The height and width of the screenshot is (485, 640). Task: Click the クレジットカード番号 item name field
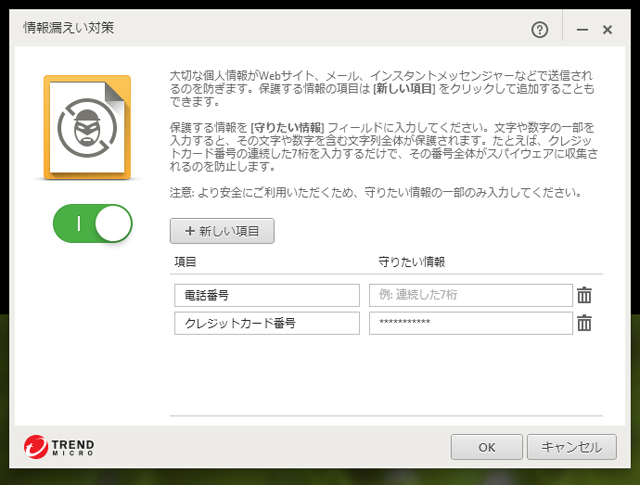[x=265, y=323]
